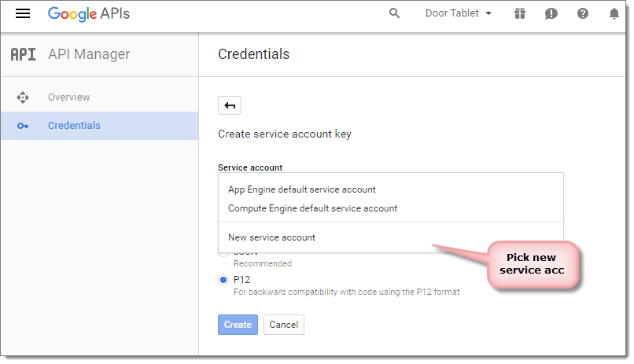
Task: Go to Overview in sidebar
Action: tap(69, 97)
